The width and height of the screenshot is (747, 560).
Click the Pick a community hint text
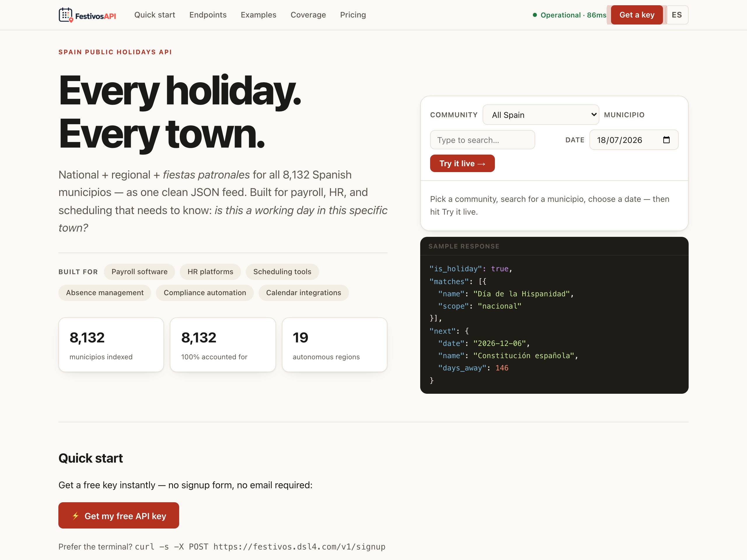pos(549,205)
